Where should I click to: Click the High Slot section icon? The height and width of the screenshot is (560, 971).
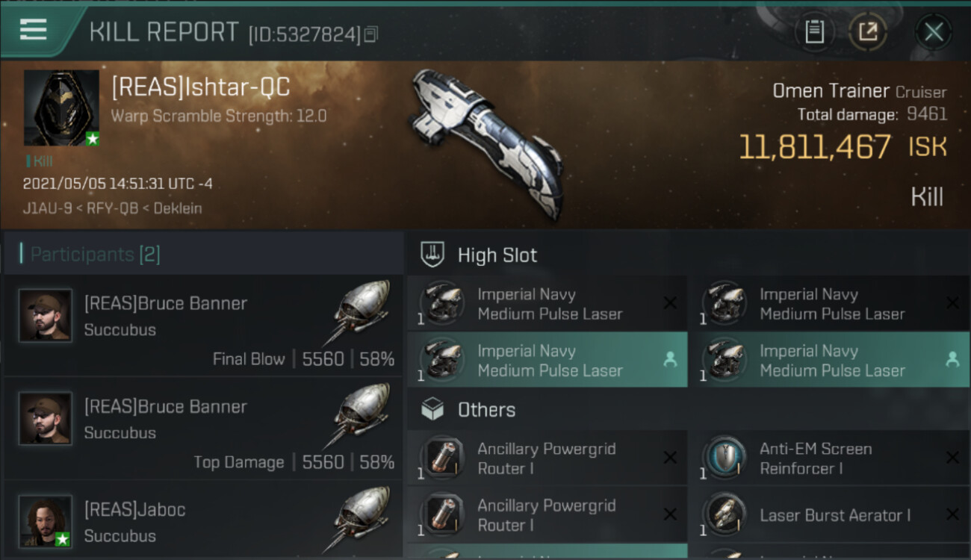[x=433, y=255]
